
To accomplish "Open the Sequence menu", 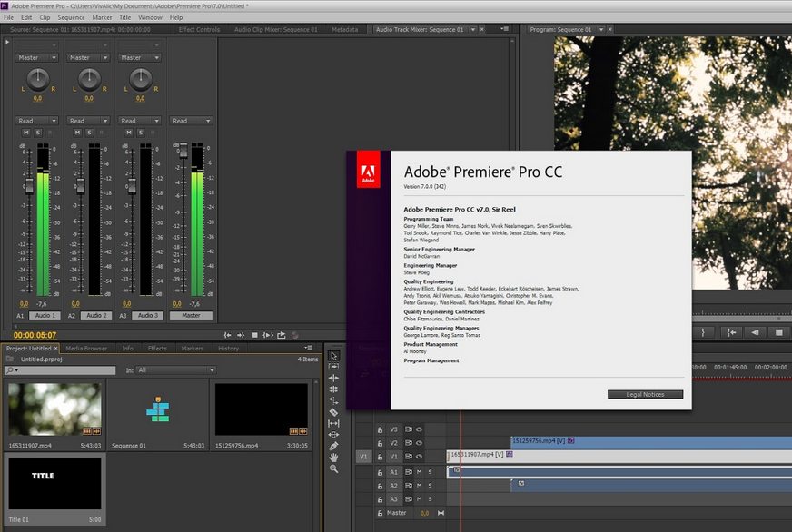I will [71, 17].
